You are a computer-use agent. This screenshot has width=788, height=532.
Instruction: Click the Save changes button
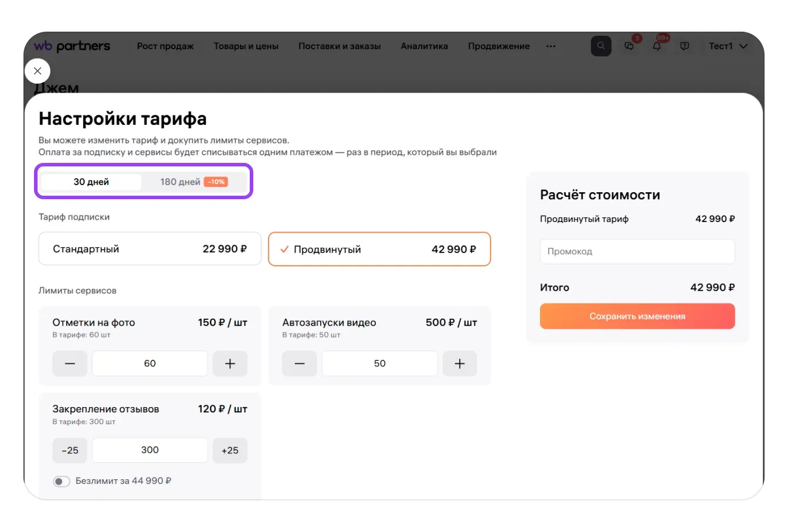pyautogui.click(x=637, y=316)
